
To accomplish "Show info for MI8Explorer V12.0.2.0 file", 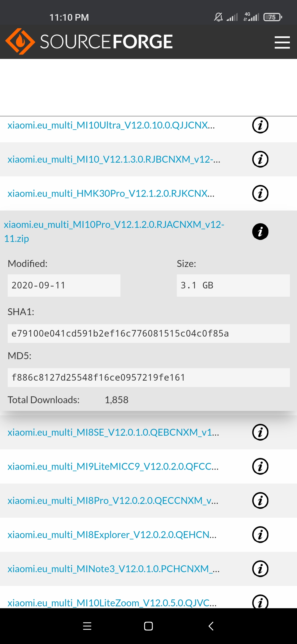I will [x=260, y=535].
